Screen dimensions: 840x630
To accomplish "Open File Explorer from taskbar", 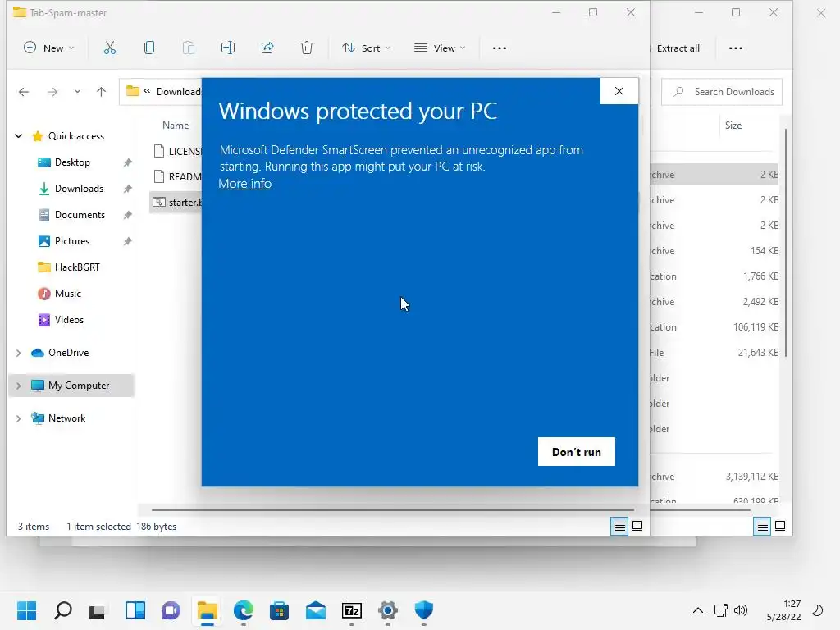I will [x=208, y=610].
